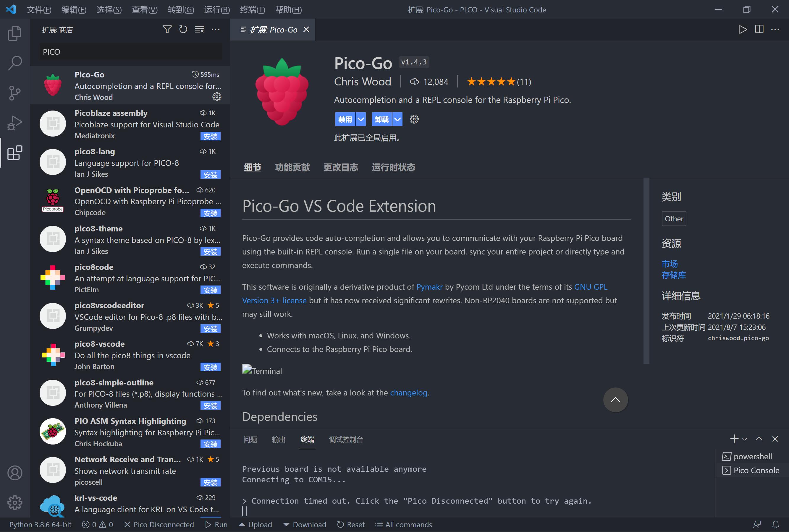This screenshot has width=789, height=532.
Task: Open editor more actions ellipsis
Action: (x=775, y=30)
